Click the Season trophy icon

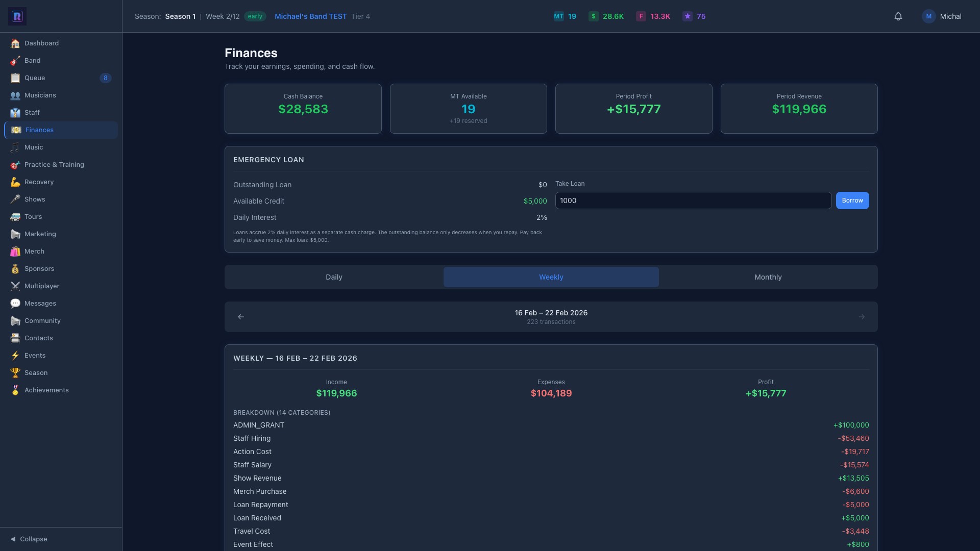point(15,373)
